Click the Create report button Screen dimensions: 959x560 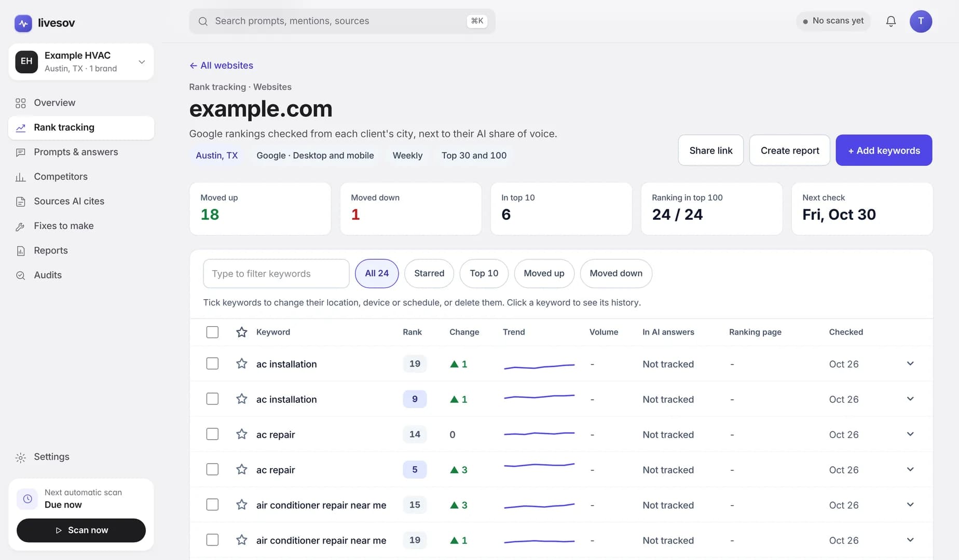790,150
